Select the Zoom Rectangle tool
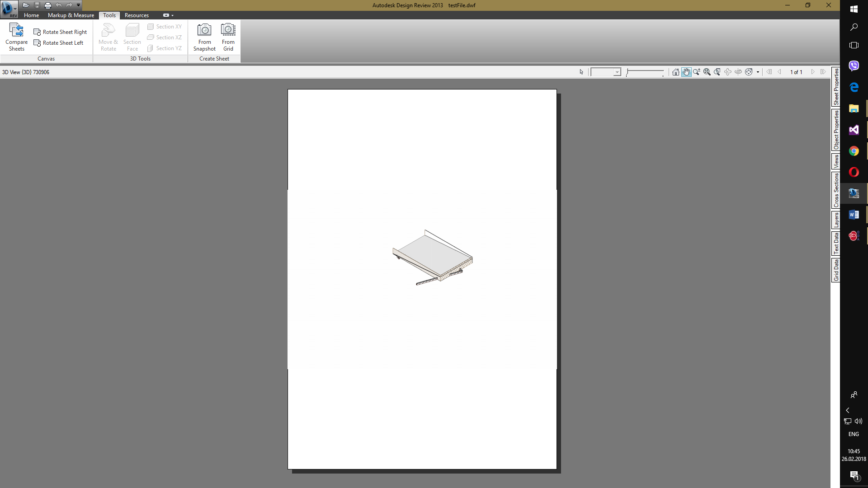Image resolution: width=868 pixels, height=488 pixels. (717, 72)
